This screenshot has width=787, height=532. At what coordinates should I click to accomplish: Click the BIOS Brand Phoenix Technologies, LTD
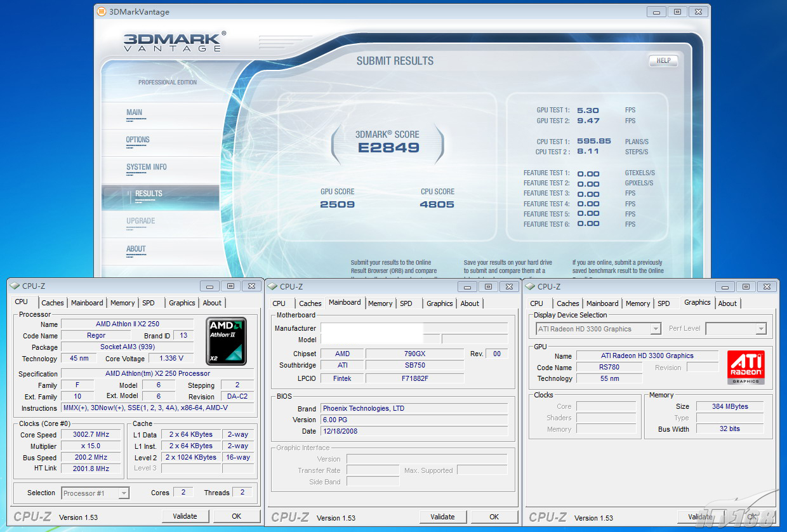[x=414, y=408]
